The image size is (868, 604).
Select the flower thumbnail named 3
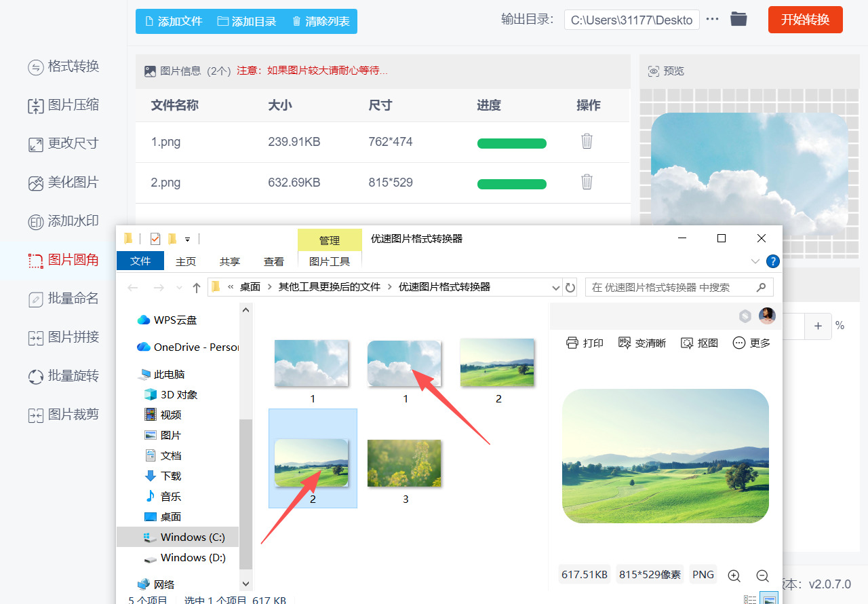coord(404,464)
